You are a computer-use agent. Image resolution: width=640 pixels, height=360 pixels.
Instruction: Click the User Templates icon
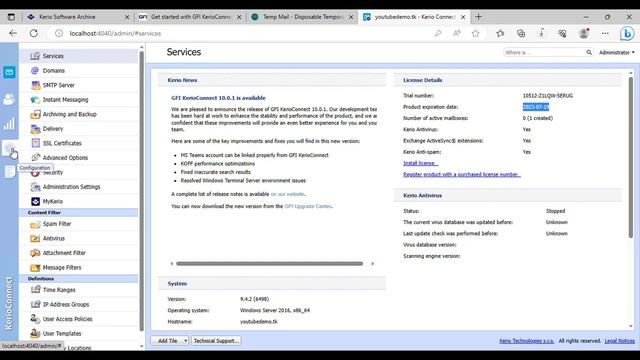click(x=36, y=333)
